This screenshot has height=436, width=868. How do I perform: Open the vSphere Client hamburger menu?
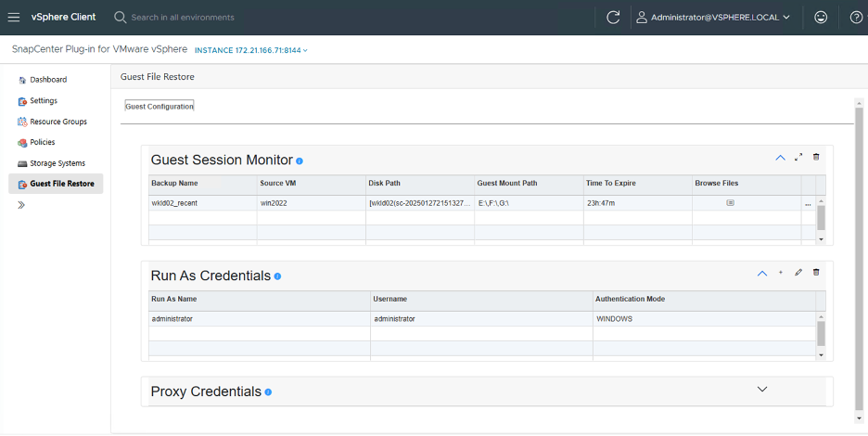[x=14, y=17]
